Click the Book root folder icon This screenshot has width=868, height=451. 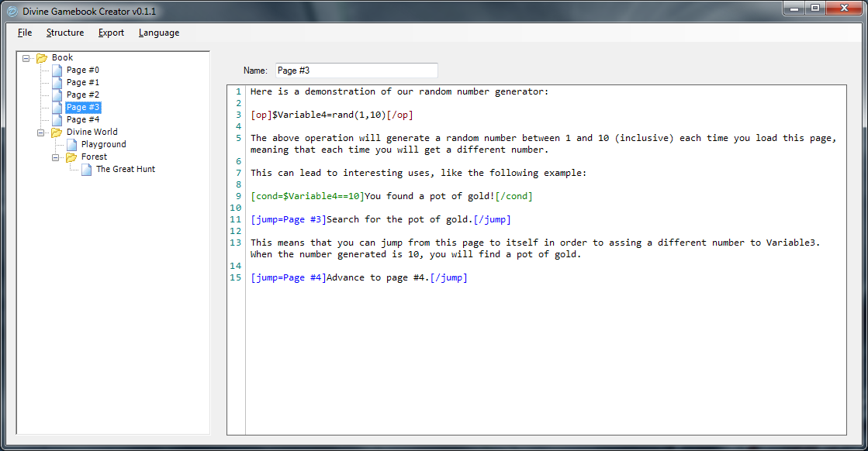pos(42,57)
